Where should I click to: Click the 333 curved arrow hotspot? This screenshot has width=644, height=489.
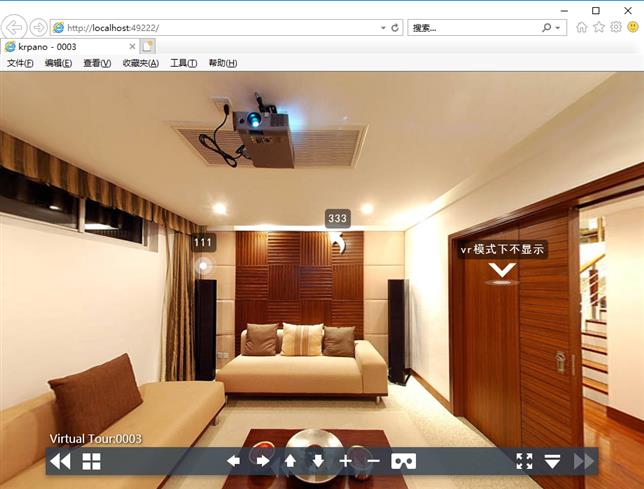(339, 243)
